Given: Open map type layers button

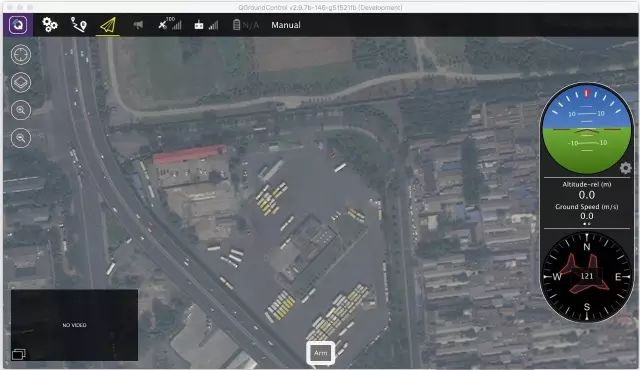Looking at the screenshot, I should point(21,82).
